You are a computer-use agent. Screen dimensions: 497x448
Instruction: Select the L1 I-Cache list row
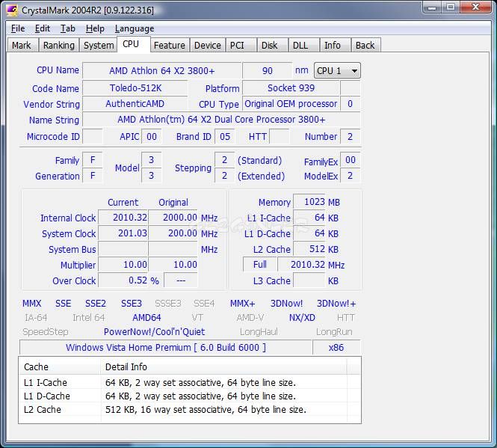pos(190,383)
